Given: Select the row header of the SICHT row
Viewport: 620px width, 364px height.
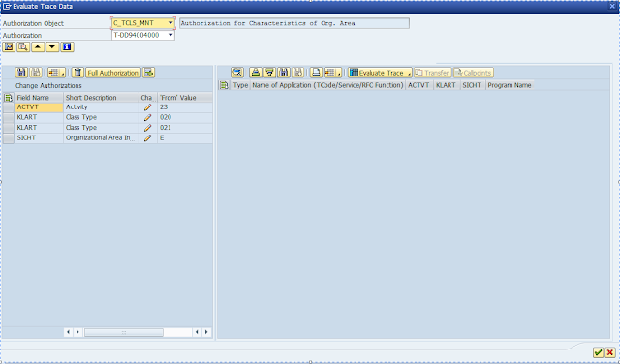Looking at the screenshot, I should click(9, 137).
